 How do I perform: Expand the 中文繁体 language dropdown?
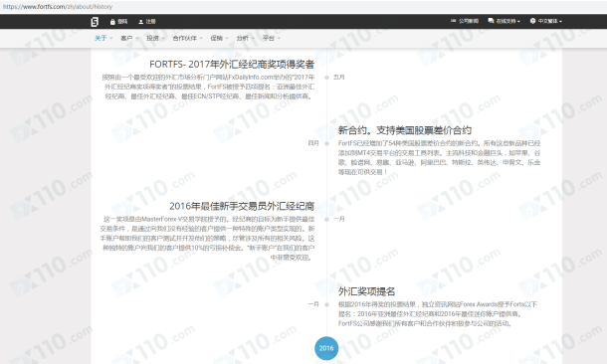(x=549, y=21)
